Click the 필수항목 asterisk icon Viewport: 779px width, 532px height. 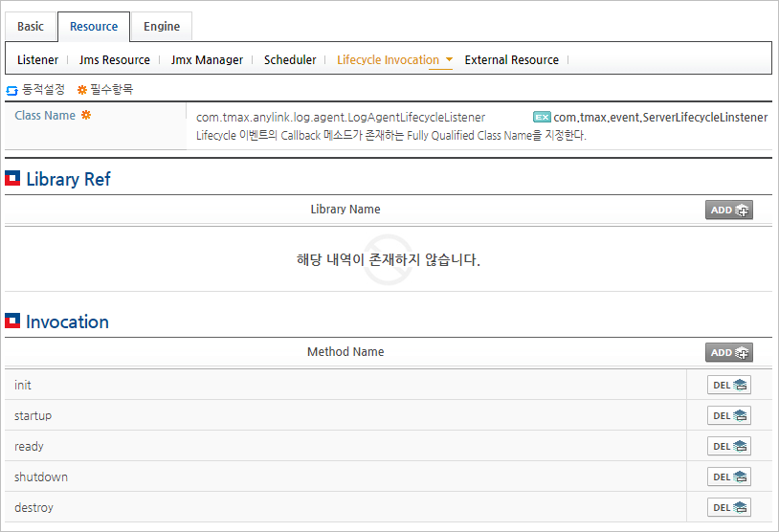pyautogui.click(x=82, y=90)
